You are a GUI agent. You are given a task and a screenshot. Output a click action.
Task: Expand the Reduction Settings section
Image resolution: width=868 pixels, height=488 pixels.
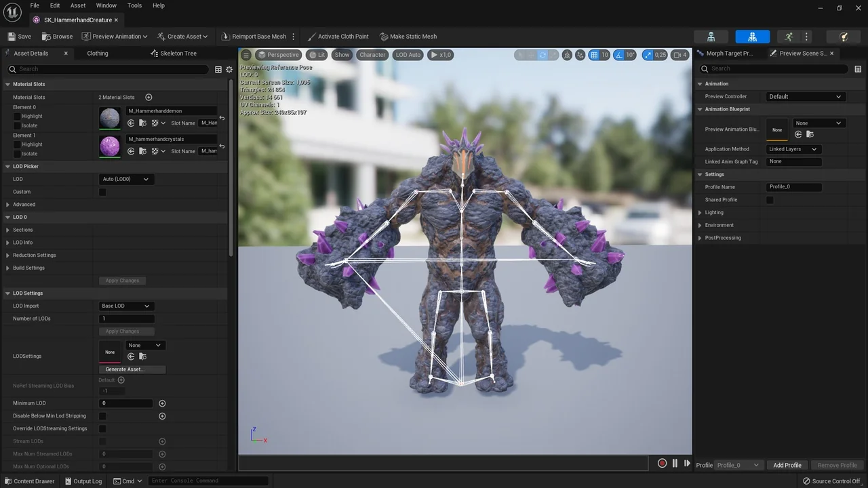click(7, 256)
